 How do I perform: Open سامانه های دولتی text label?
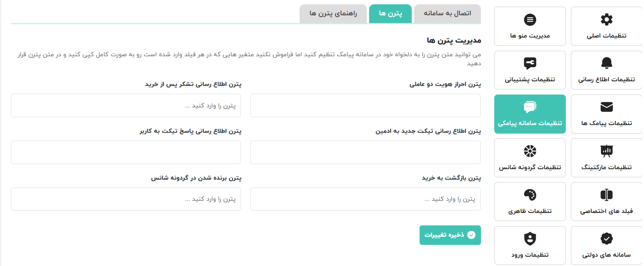click(606, 255)
